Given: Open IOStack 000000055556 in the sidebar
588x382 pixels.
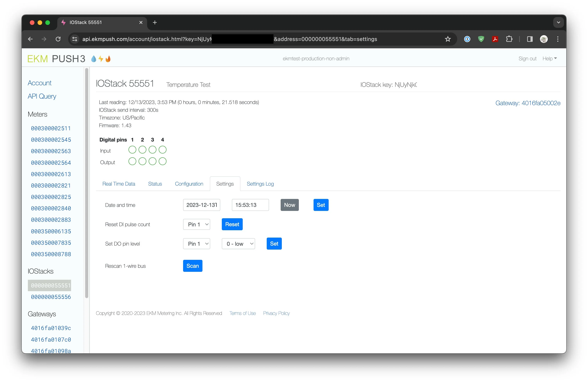Looking at the screenshot, I should [x=51, y=297].
